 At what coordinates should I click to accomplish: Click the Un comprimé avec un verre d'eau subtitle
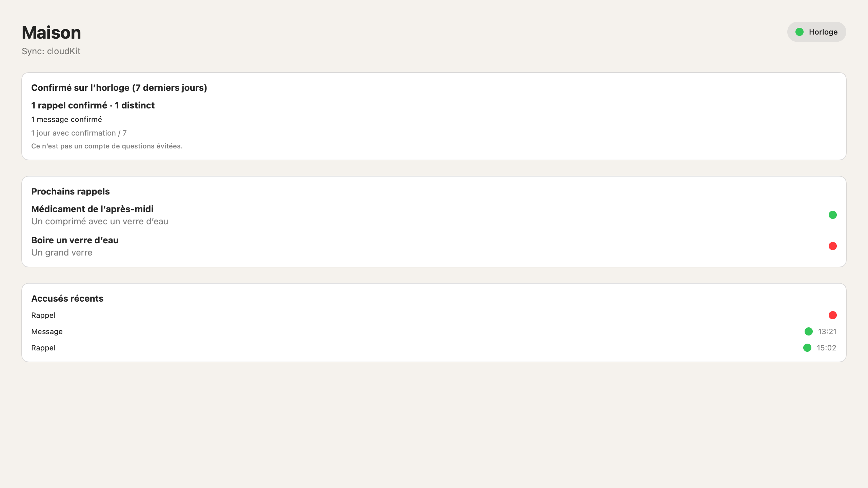[100, 221]
